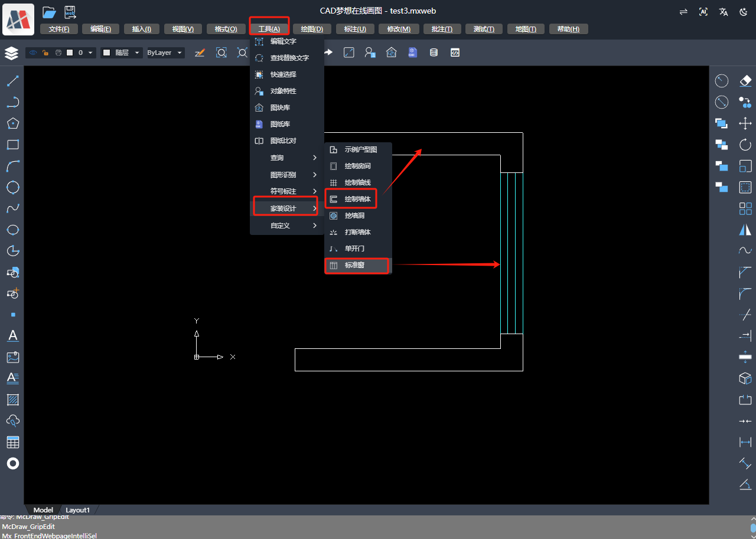
Task: Select the Circle drawing tool
Action: point(12,187)
